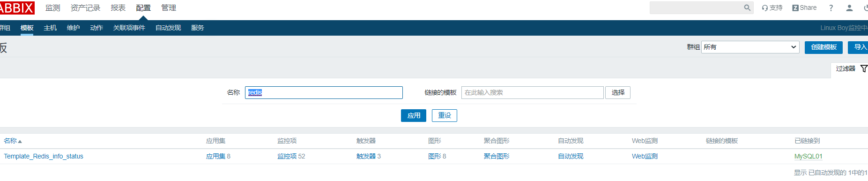Focus the 链接的模板 search field
868x181 pixels.
[x=533, y=92]
